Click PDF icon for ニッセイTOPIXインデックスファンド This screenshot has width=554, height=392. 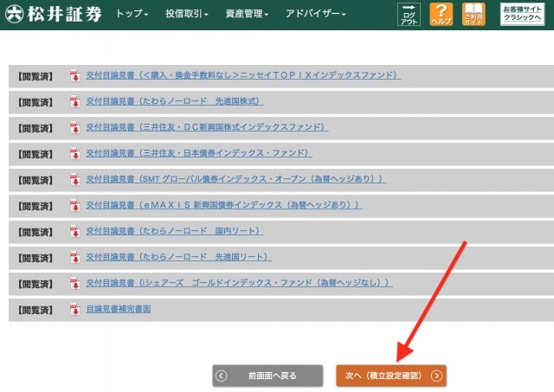(x=74, y=75)
